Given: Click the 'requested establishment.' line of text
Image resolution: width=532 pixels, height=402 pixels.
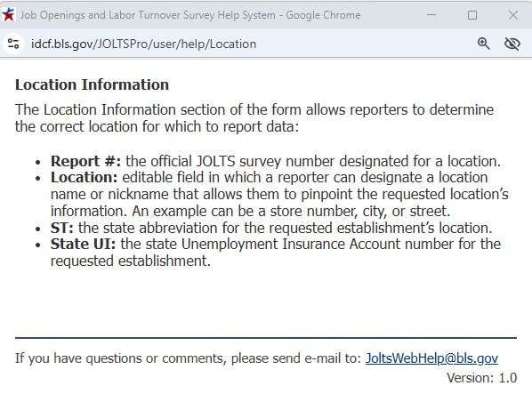Looking at the screenshot, I should pyautogui.click(x=131, y=261).
